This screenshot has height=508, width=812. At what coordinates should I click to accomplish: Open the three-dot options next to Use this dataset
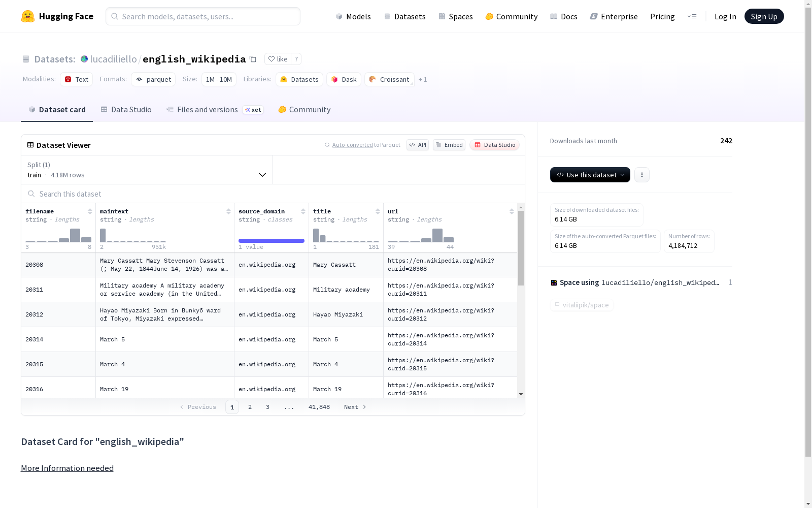click(x=642, y=175)
